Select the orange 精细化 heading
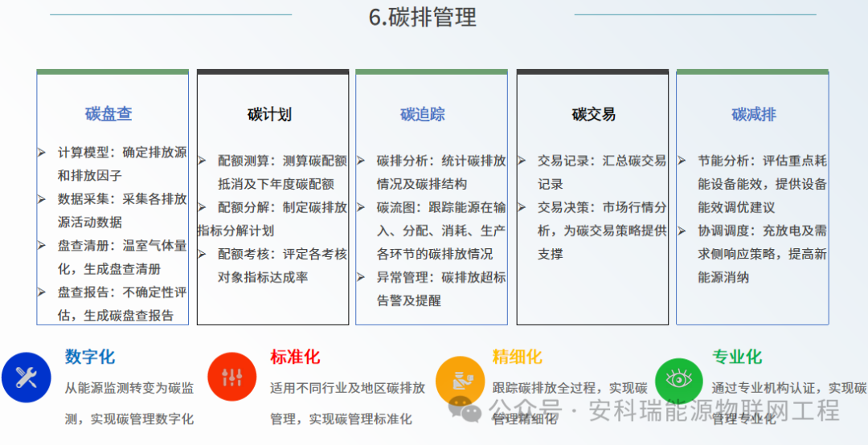The width and height of the screenshot is (868, 445). [x=517, y=357]
